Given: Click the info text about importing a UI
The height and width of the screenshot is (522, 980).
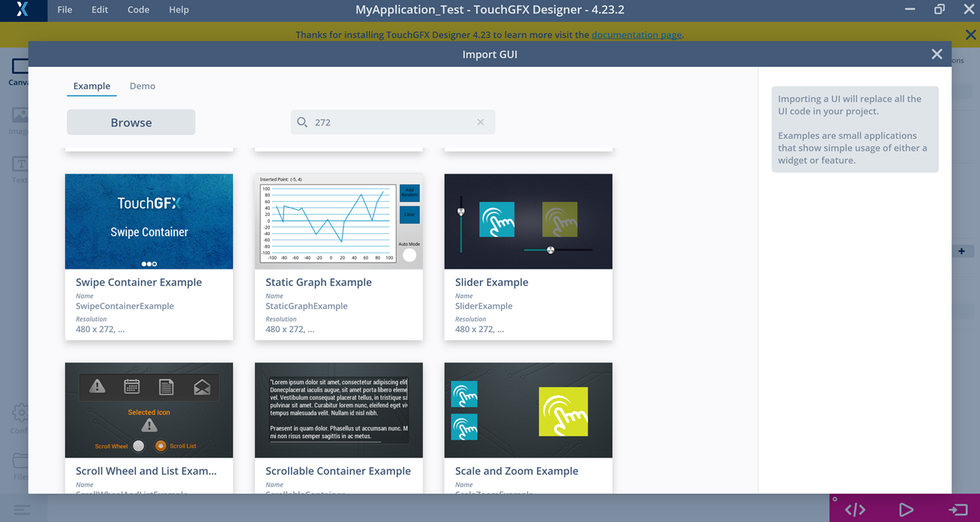Looking at the screenshot, I should tap(855, 129).
